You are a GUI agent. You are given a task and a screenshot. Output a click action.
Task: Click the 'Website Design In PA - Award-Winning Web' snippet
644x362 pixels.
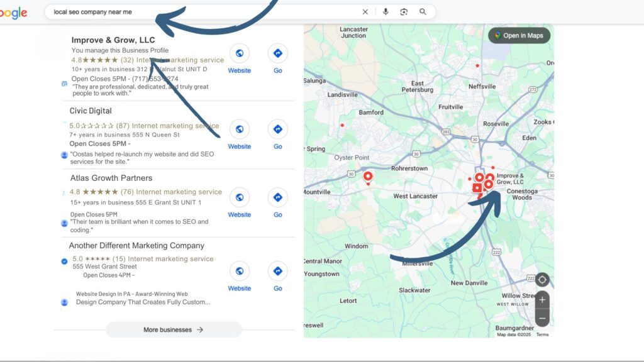coord(132,294)
